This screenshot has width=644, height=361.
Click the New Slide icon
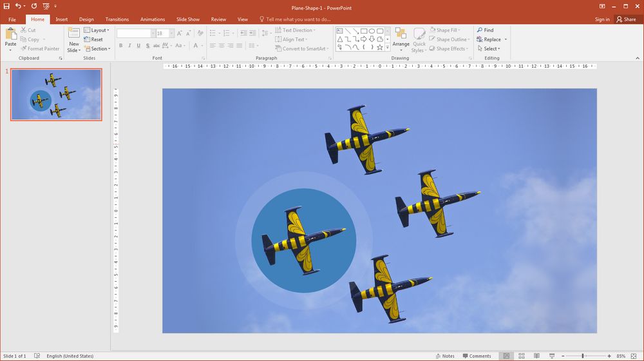[x=74, y=33]
